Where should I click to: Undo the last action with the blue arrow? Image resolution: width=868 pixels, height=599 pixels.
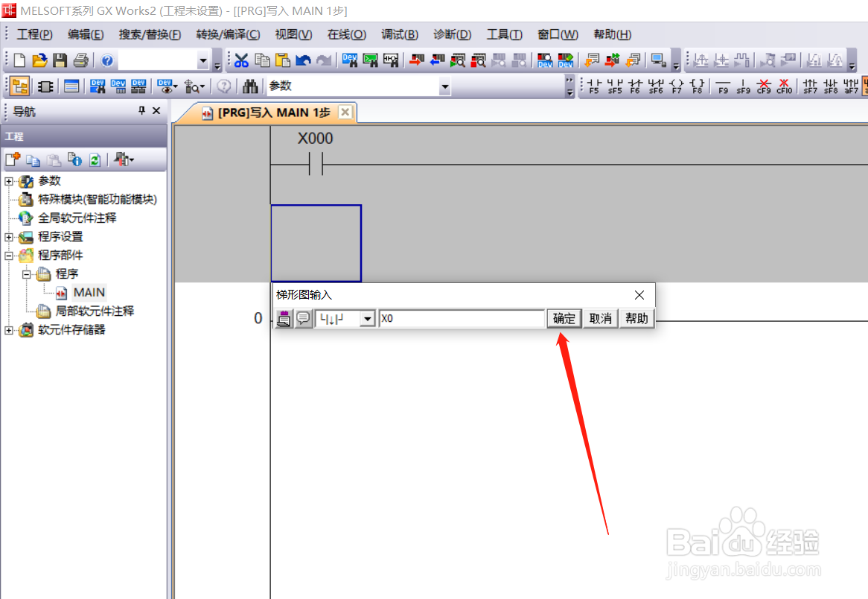303,60
